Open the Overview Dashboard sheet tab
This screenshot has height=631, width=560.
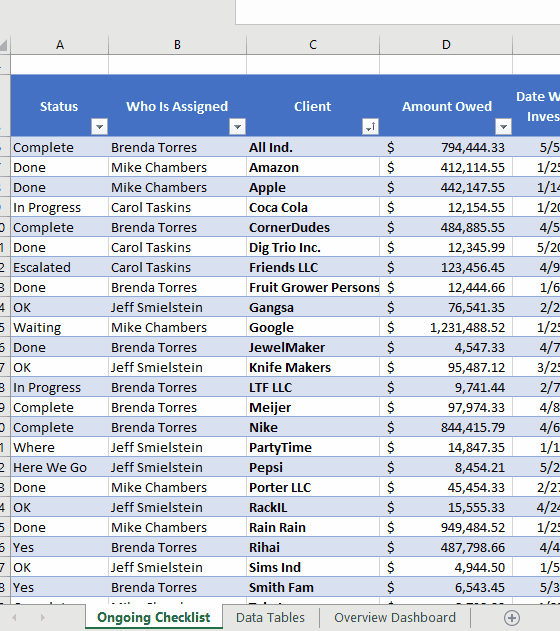tap(395, 617)
